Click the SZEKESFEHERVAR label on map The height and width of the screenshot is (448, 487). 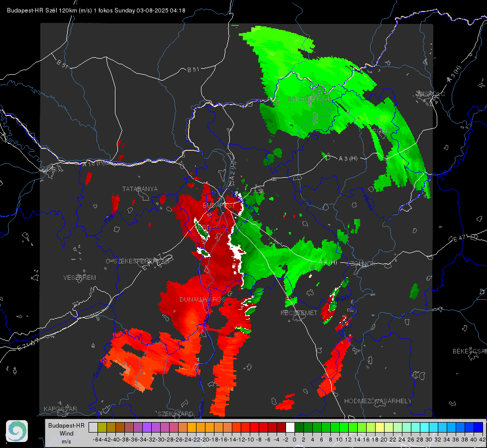(x=141, y=261)
